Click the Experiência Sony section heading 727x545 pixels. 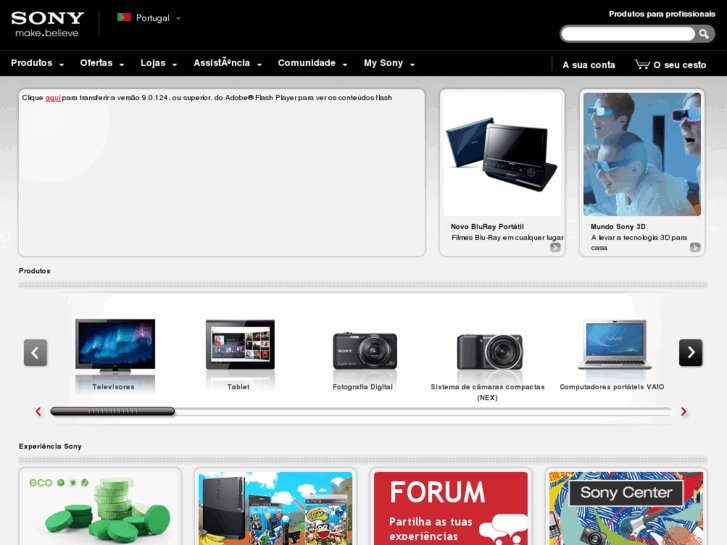(50, 446)
